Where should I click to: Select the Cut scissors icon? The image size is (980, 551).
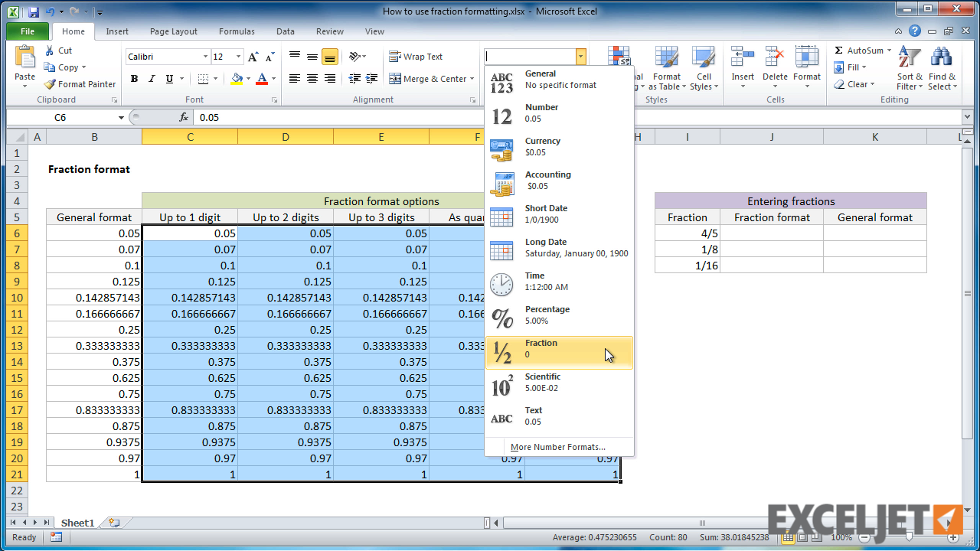(50, 51)
